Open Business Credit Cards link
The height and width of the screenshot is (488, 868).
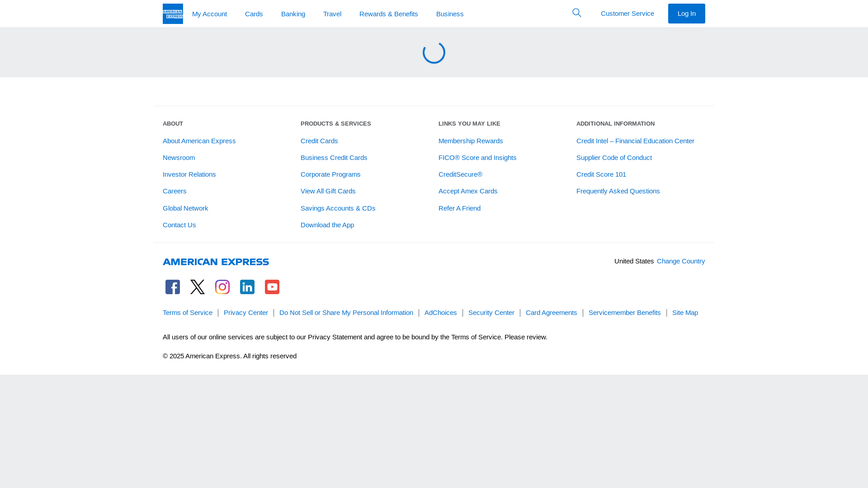(334, 158)
